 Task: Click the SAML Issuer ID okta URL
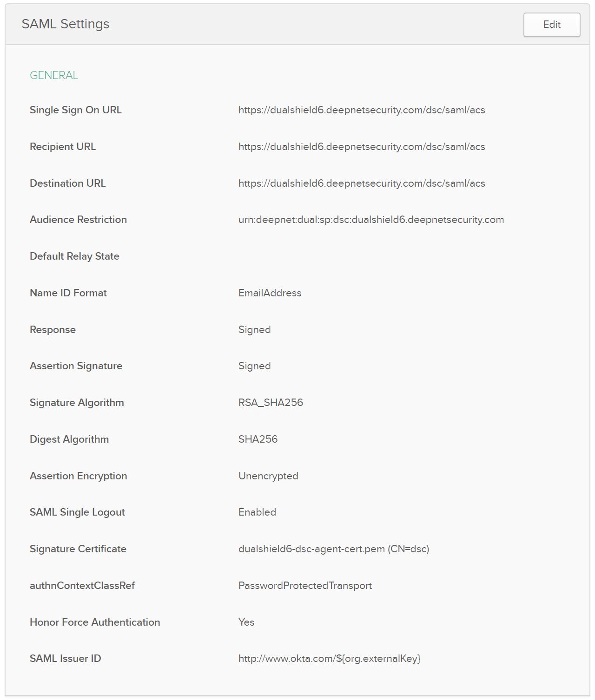click(x=329, y=659)
